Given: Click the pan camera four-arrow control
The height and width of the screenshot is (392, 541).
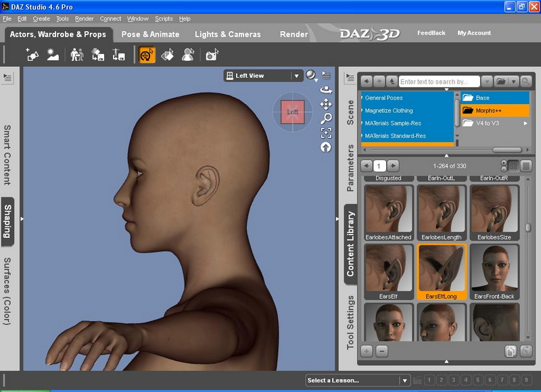Looking at the screenshot, I should coord(326,104).
